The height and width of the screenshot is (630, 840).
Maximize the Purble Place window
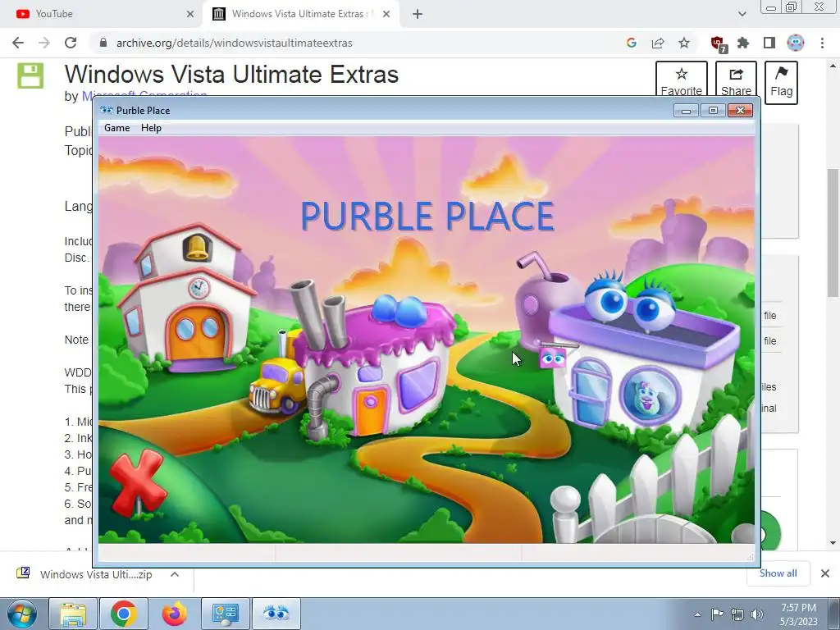click(713, 111)
